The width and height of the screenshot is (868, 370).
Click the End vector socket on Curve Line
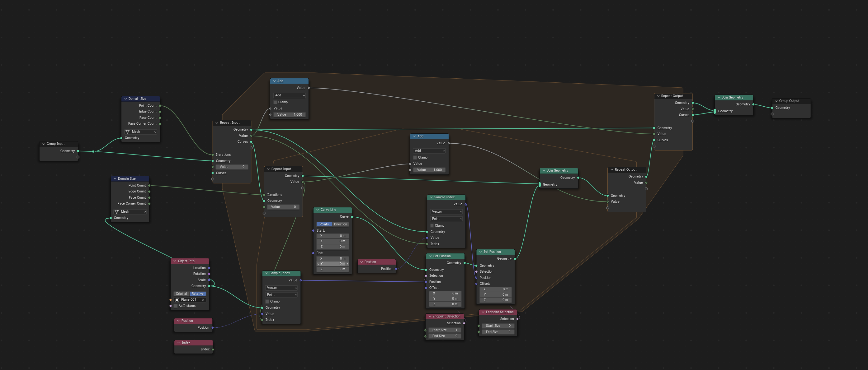(314, 253)
